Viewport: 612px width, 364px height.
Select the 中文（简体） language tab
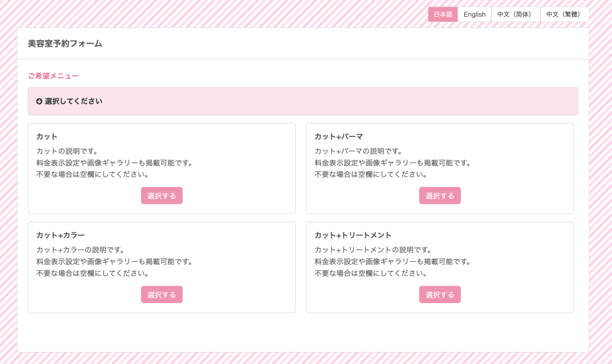click(515, 14)
